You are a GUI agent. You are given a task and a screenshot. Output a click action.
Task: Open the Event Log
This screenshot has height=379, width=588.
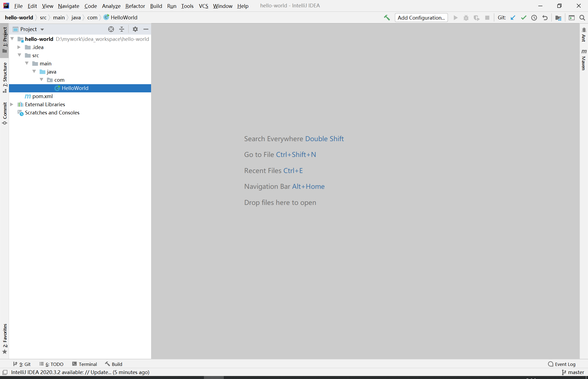[562, 364]
